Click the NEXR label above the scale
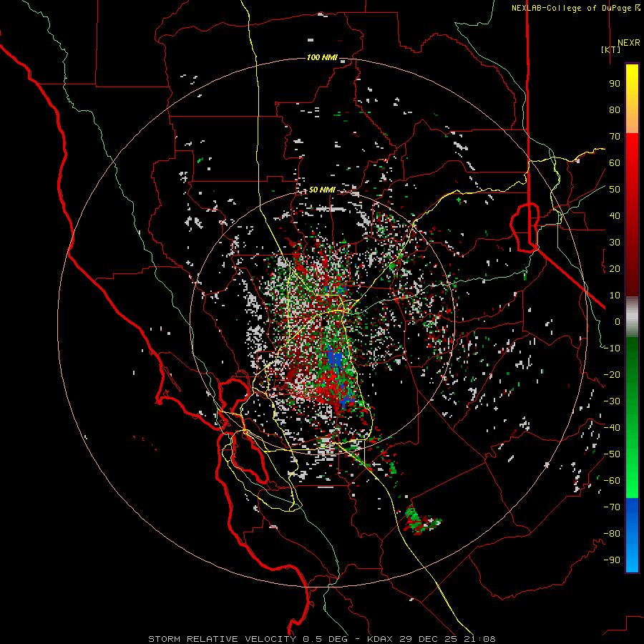Viewport: 644px width, 644px height. pyautogui.click(x=628, y=43)
